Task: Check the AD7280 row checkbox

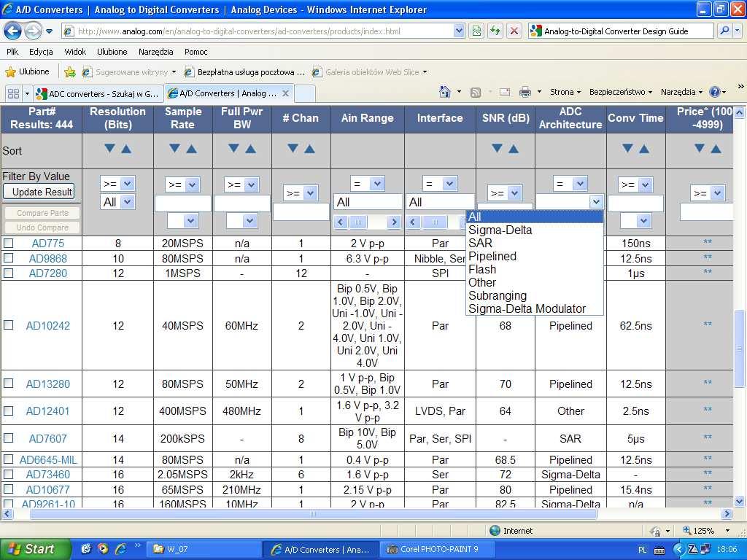Action: click(x=9, y=273)
